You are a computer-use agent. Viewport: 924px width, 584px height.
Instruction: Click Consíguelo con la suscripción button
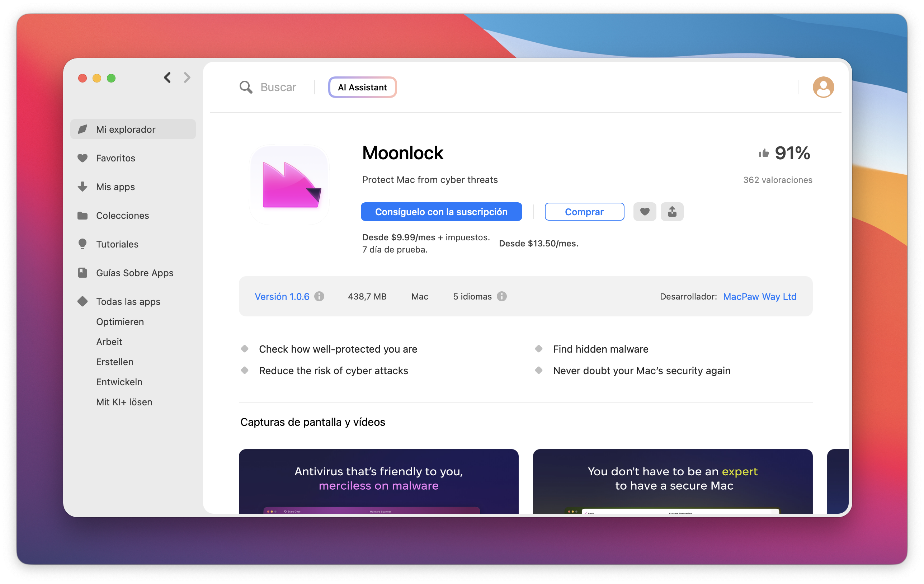pyautogui.click(x=441, y=212)
